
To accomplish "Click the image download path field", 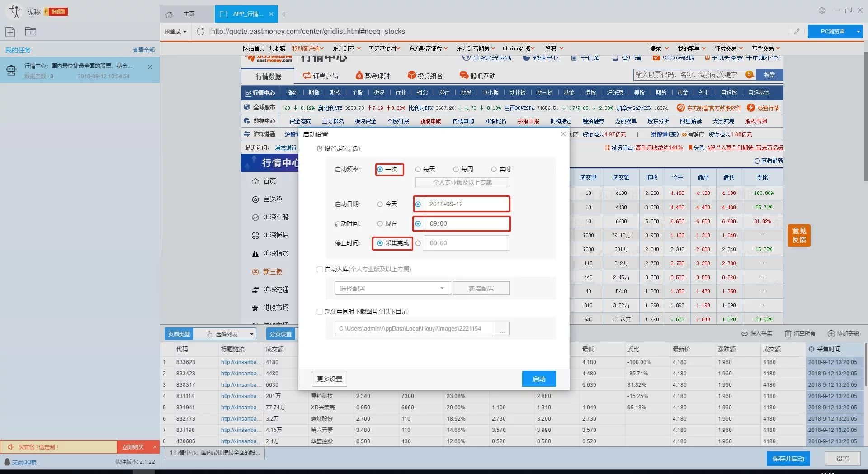I will click(x=415, y=329).
